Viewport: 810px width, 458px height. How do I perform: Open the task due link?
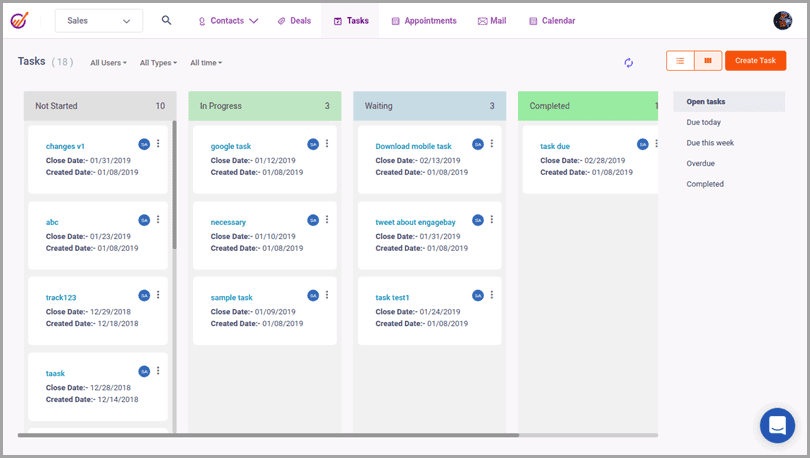(555, 147)
